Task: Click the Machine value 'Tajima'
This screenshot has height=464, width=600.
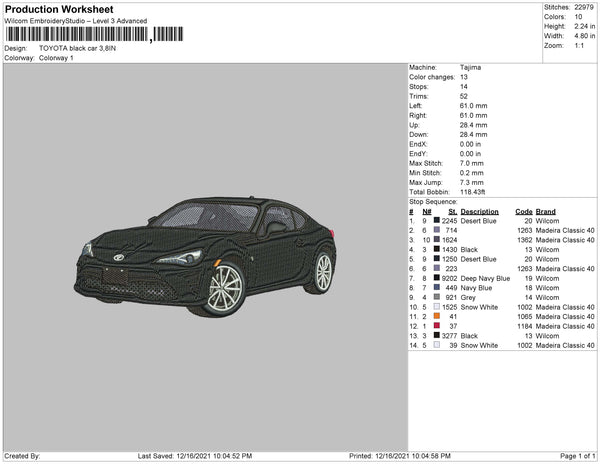Action: point(470,67)
